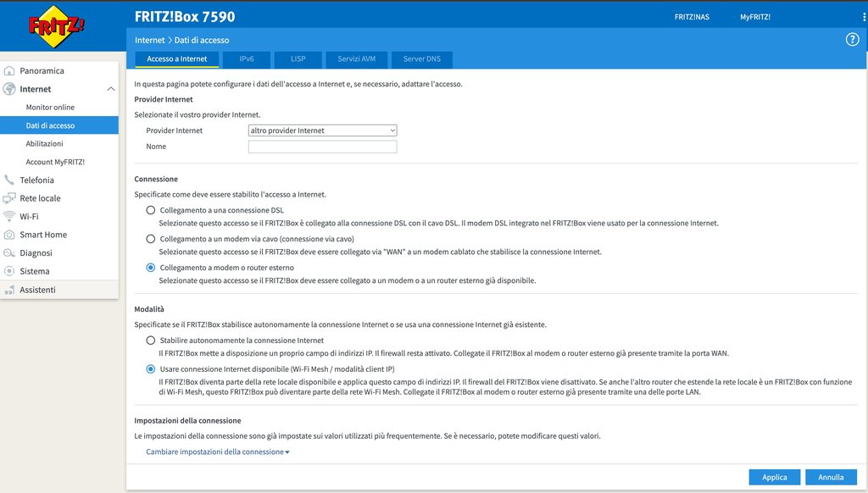
Task: Select Collegamento a un modem via cavo
Action: tap(151, 239)
